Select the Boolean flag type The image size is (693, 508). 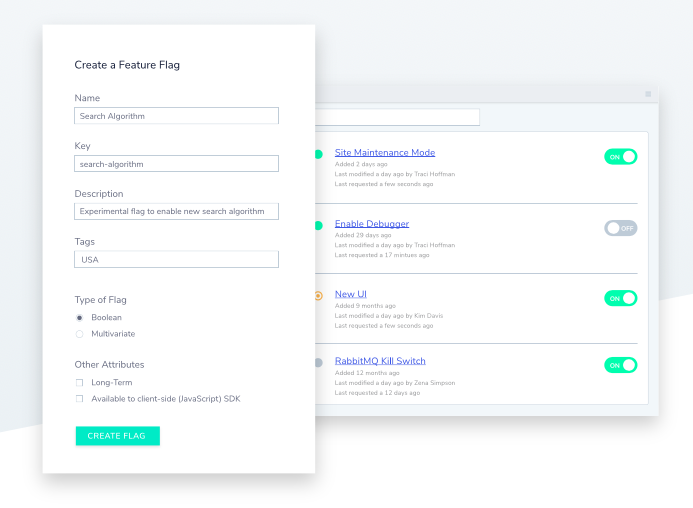tap(80, 318)
